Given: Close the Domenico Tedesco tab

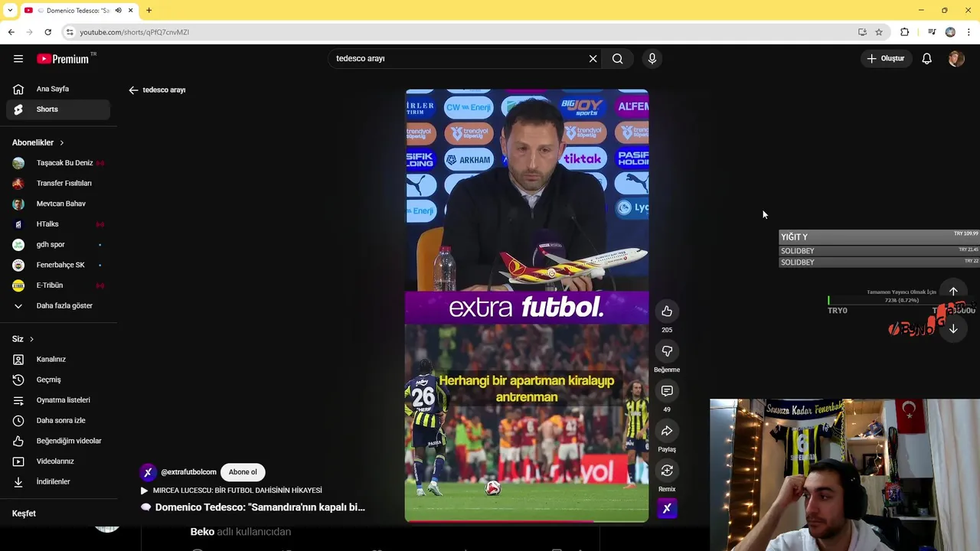Looking at the screenshot, I should coord(131,10).
